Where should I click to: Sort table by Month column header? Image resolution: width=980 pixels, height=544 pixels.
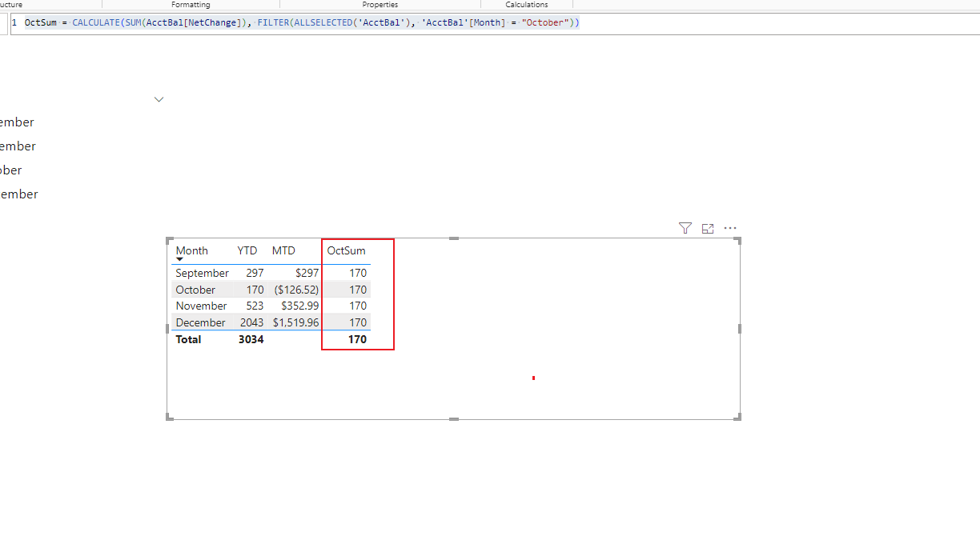[x=192, y=250]
